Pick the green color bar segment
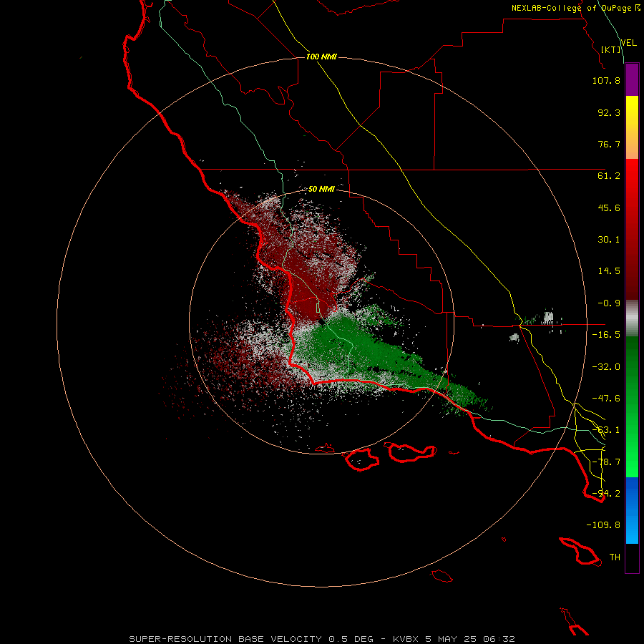The image size is (644, 644). pyautogui.click(x=632, y=406)
